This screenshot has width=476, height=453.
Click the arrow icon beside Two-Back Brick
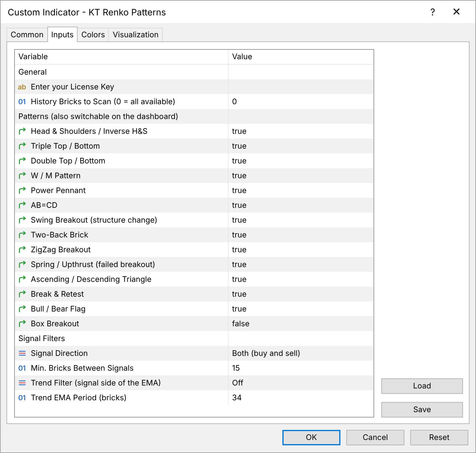[x=22, y=235]
